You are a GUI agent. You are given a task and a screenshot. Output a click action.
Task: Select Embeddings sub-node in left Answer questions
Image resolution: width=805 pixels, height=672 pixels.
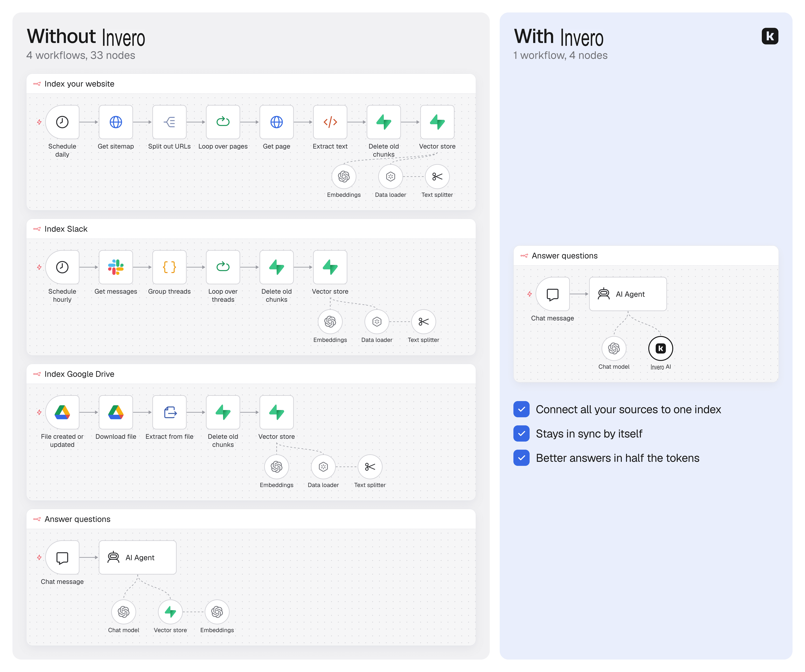pyautogui.click(x=217, y=612)
